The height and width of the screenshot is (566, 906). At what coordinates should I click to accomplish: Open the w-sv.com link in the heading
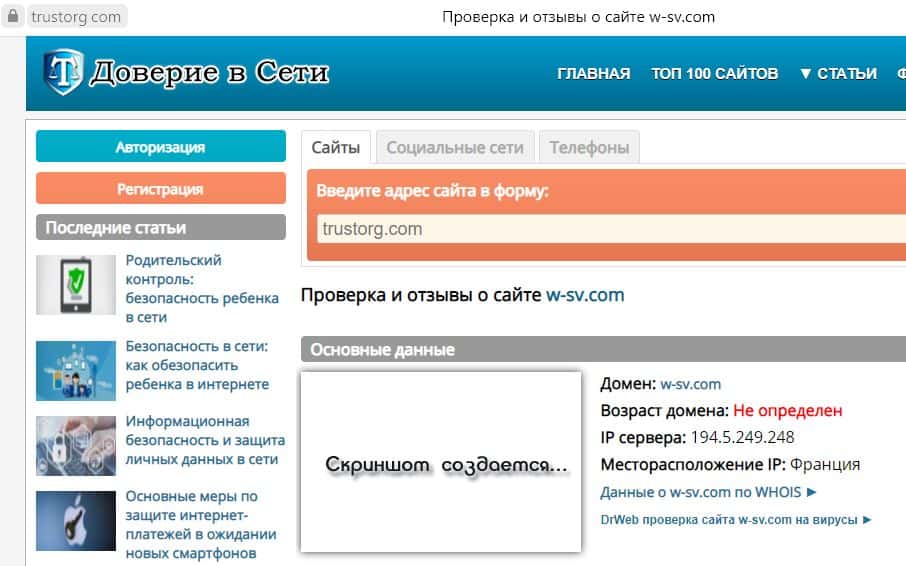click(x=585, y=295)
